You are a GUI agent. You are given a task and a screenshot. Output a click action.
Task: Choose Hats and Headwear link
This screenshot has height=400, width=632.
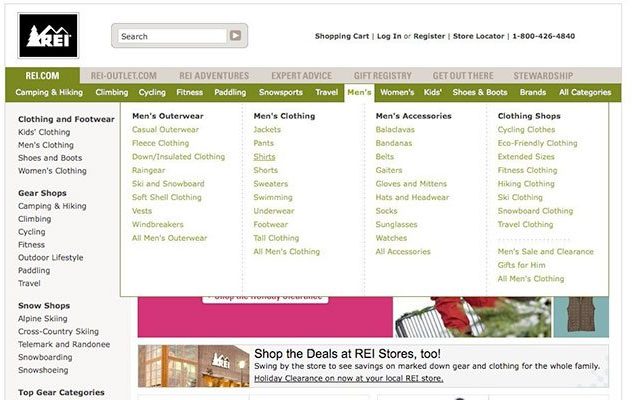pos(412,197)
